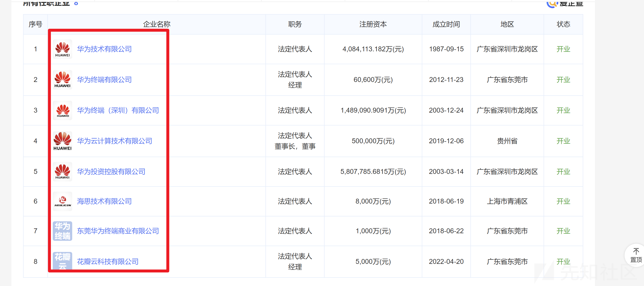
Task: Click logo next to 华为投资控股有限公司
Action: [62, 171]
